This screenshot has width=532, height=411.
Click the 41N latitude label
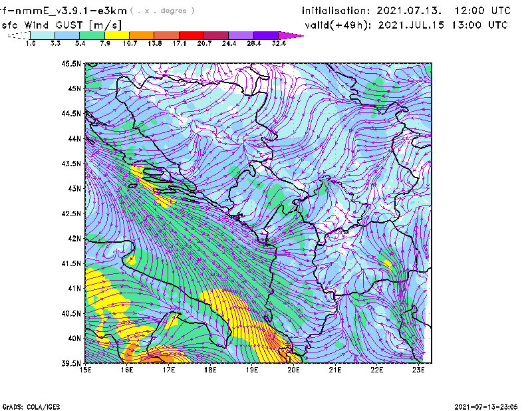[x=74, y=289]
